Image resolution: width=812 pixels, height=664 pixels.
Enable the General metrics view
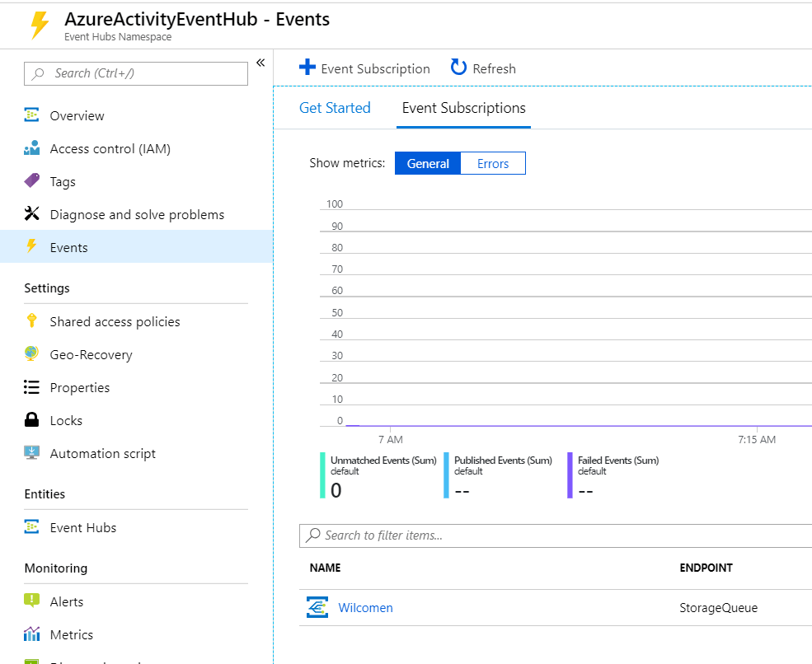[428, 163]
